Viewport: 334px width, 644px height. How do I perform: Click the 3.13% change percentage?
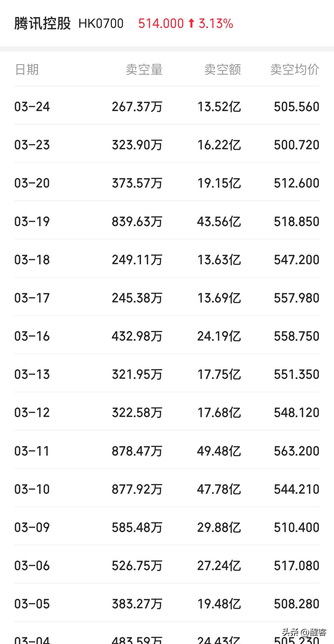coord(216,23)
